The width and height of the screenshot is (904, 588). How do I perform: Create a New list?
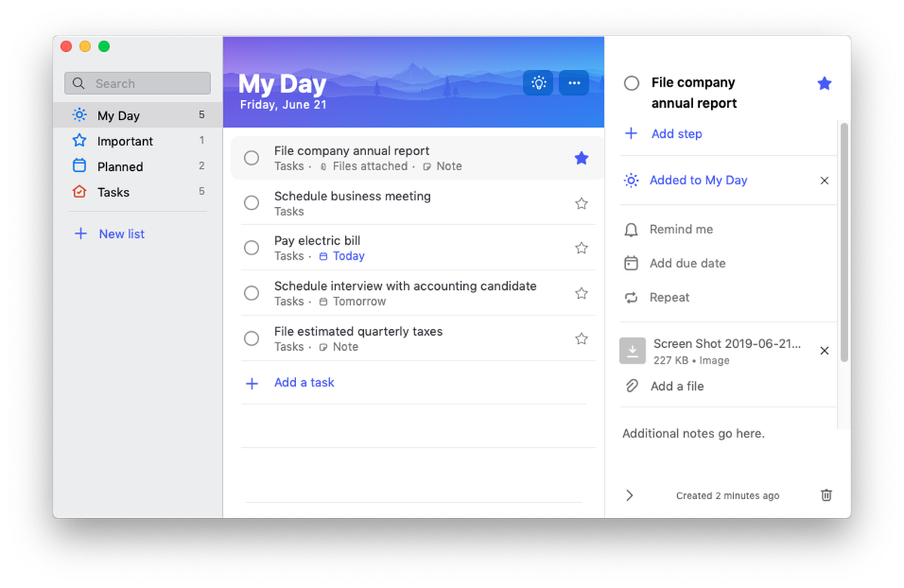coord(121,234)
